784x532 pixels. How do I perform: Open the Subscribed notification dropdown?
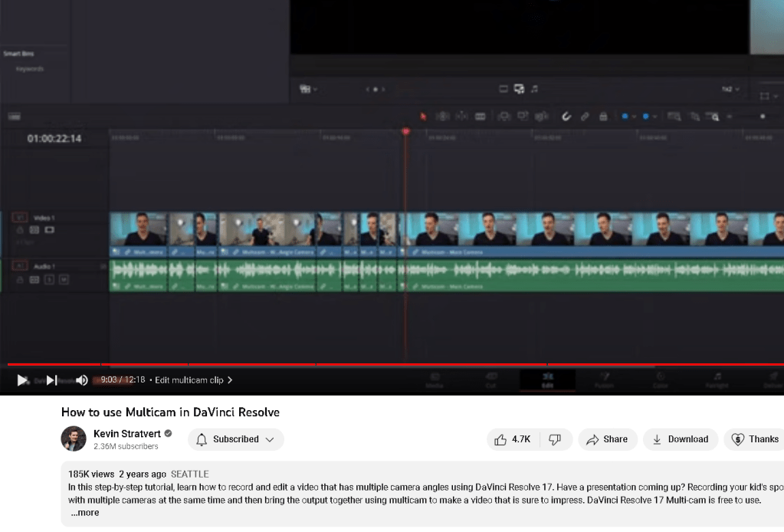pos(236,439)
